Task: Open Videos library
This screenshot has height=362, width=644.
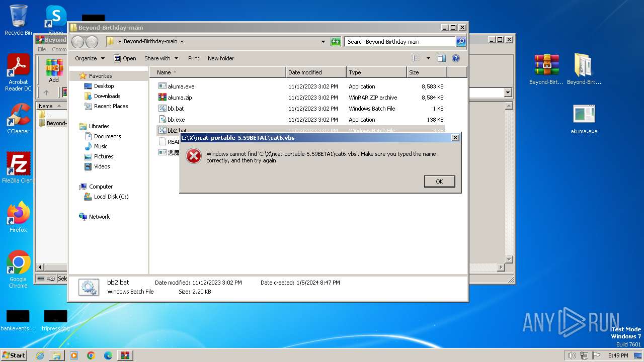Action: [x=102, y=166]
